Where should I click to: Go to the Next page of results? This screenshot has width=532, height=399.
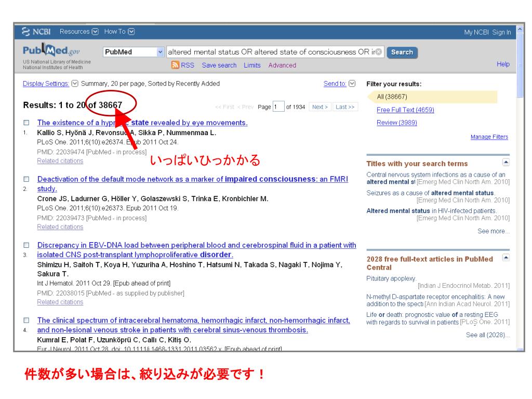pos(320,107)
